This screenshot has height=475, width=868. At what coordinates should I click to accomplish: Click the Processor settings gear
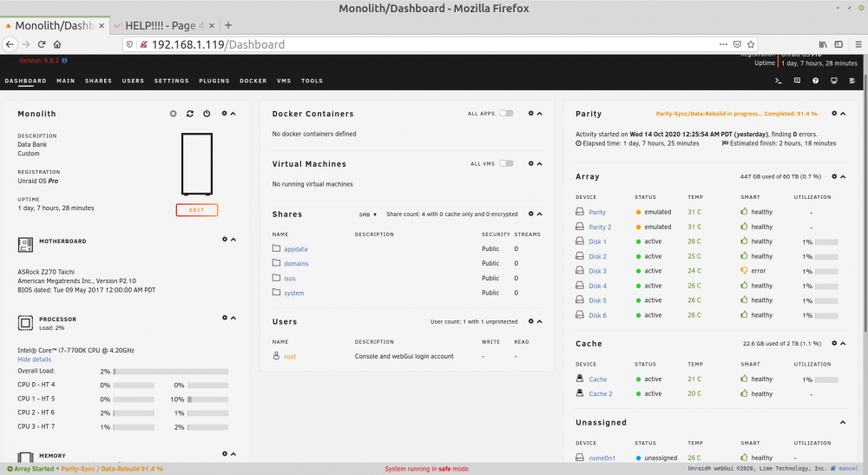tap(224, 318)
